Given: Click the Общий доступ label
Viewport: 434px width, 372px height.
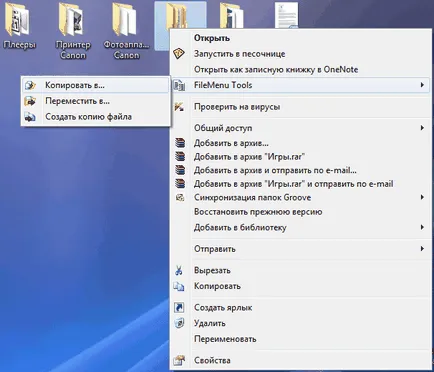Looking at the screenshot, I should pyautogui.click(x=223, y=128).
